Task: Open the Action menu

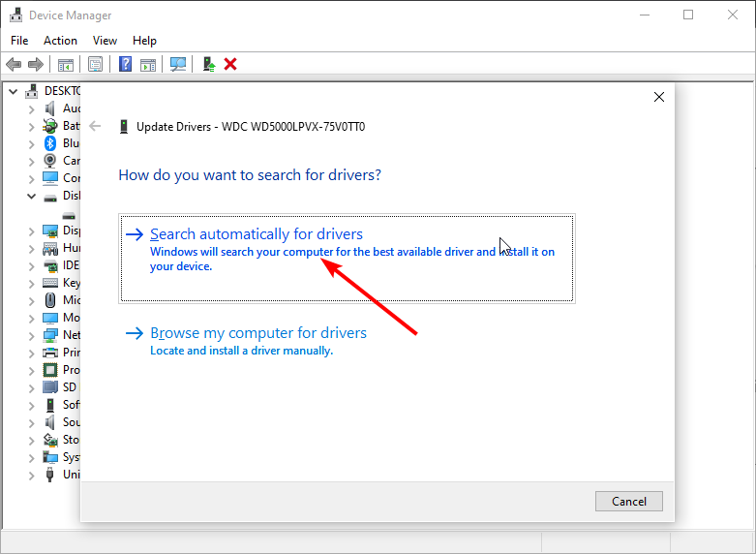Action: (x=60, y=41)
